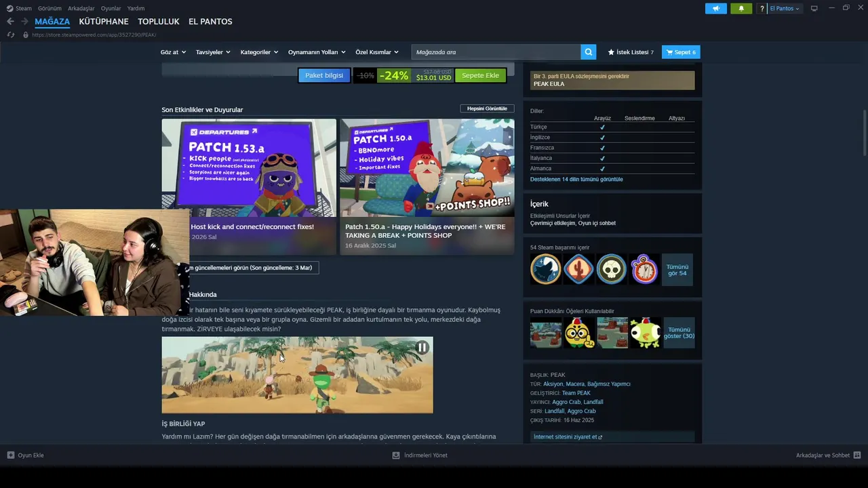Open İndirmeleri Yönet downloads manager
Screen dimensions: 868x488
tap(420, 455)
